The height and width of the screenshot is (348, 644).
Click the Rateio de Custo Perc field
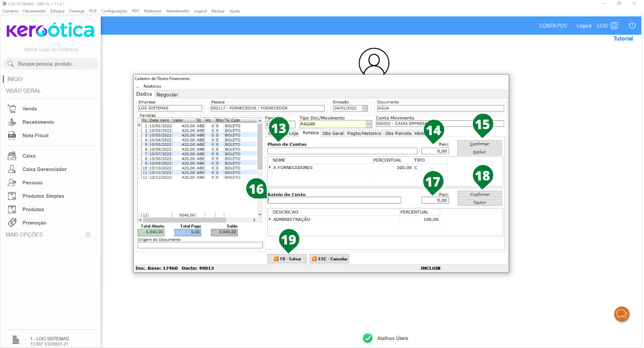435,200
